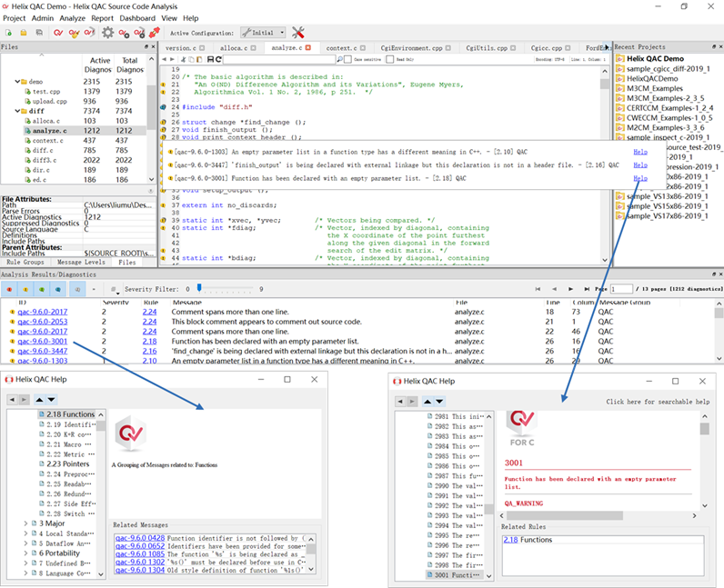Click the clean analysis broom icon

[x=74, y=33]
